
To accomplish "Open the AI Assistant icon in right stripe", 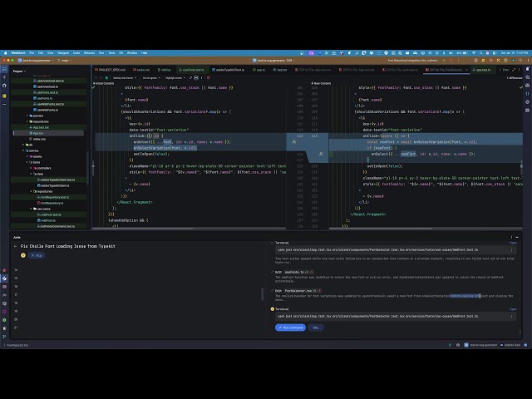I will pos(528,77).
